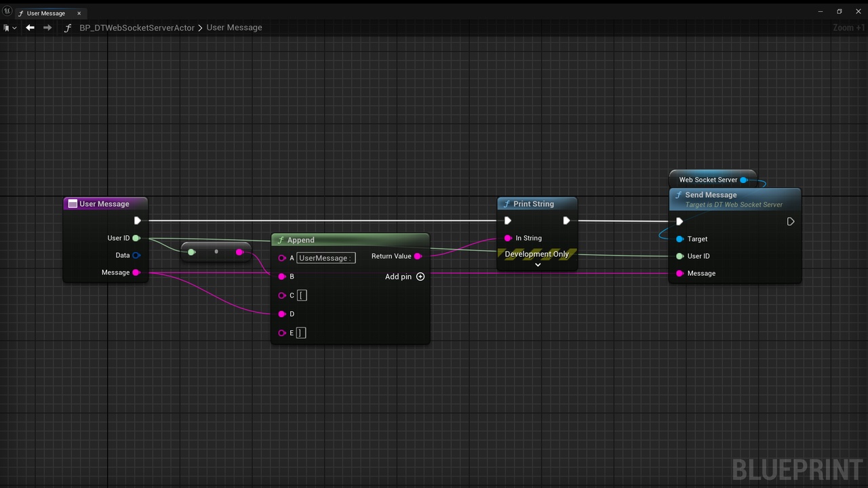Click the forward navigation arrow
868x488 pixels.
(47, 28)
